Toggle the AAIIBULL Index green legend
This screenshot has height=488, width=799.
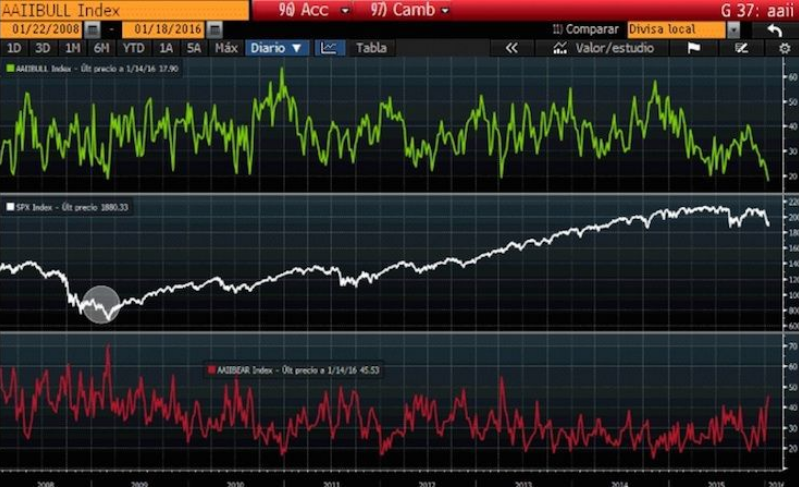tap(10, 69)
